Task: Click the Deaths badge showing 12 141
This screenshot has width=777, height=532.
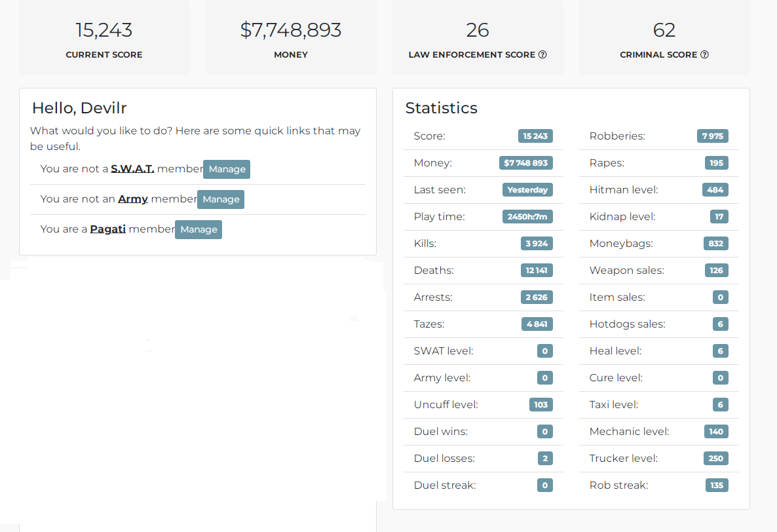Action: coord(537,271)
